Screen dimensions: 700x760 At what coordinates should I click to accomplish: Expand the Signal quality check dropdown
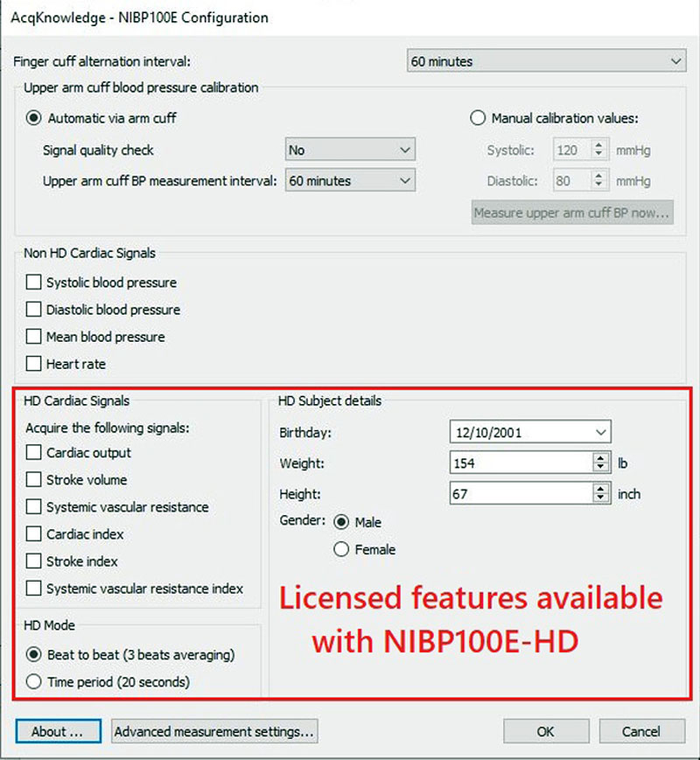350,150
